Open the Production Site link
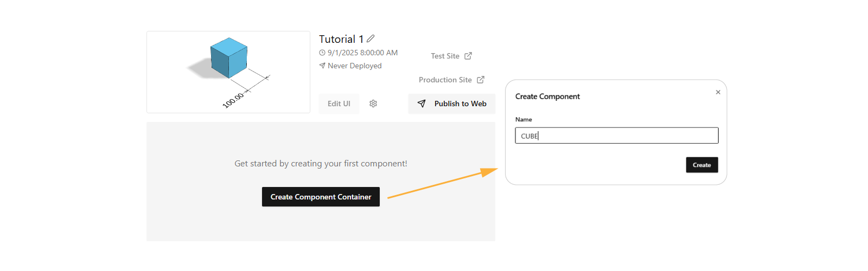Screen dimensions: 868x271 coord(445,80)
